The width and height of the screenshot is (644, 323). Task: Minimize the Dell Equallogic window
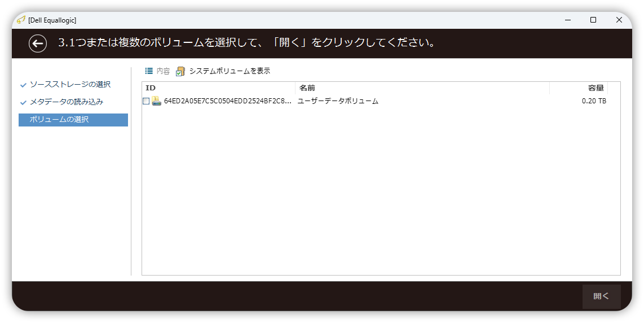568,20
